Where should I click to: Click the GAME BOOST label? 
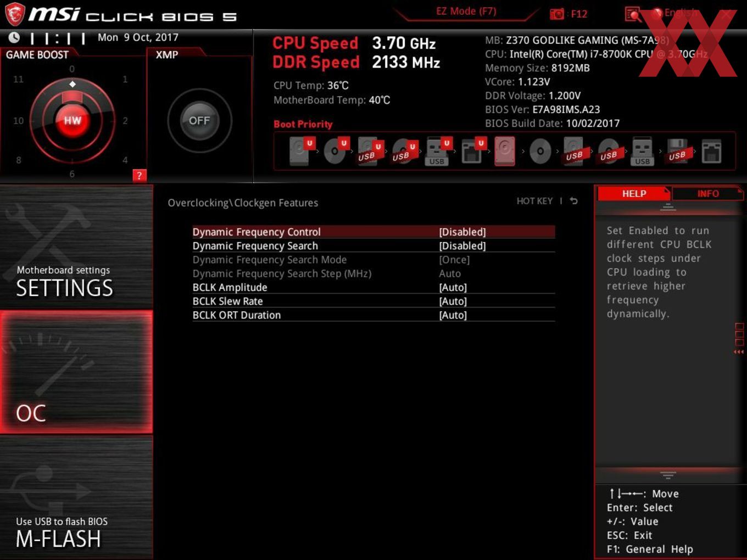click(37, 55)
